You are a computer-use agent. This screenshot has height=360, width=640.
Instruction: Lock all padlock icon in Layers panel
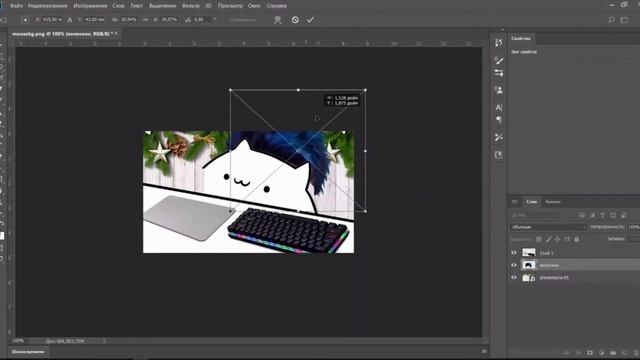click(x=576, y=239)
